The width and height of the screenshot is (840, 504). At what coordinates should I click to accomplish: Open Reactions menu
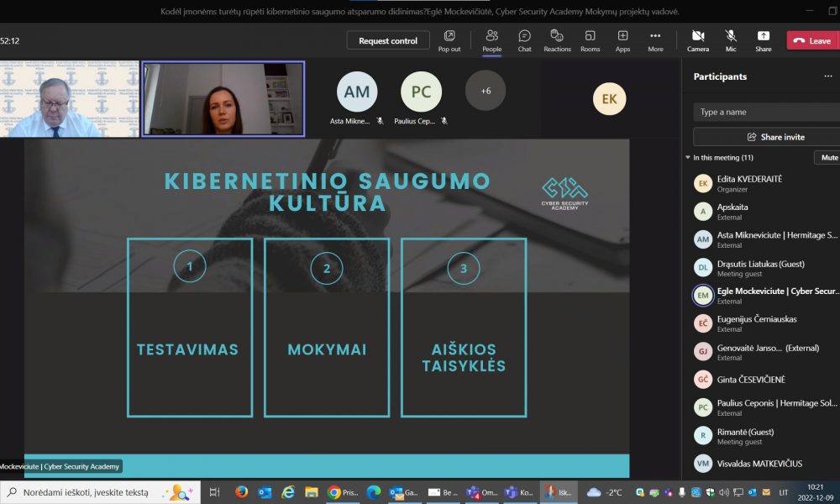coord(557,40)
